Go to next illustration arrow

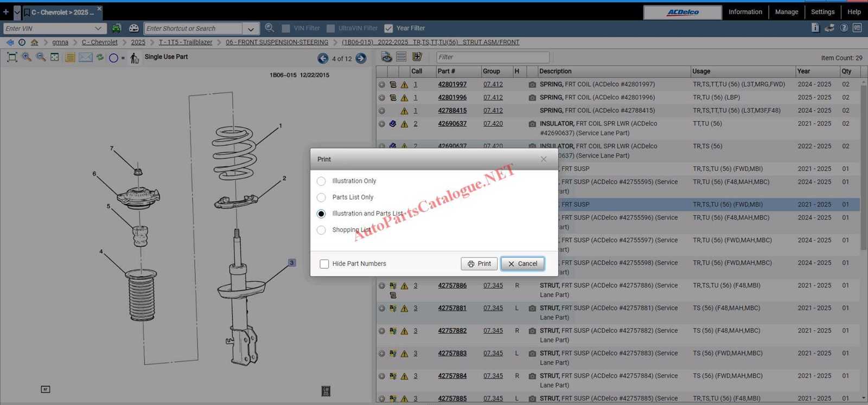(x=361, y=59)
